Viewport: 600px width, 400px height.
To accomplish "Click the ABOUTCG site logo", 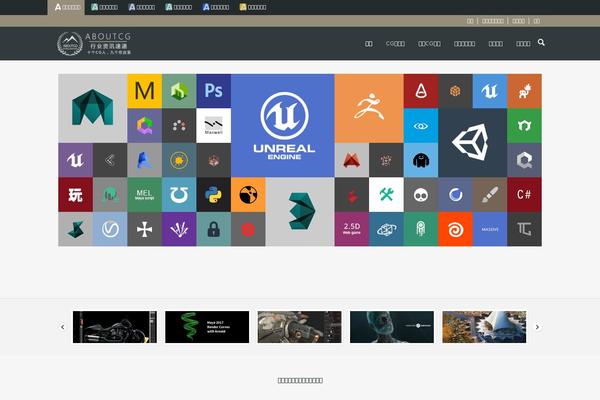I will [x=94, y=43].
